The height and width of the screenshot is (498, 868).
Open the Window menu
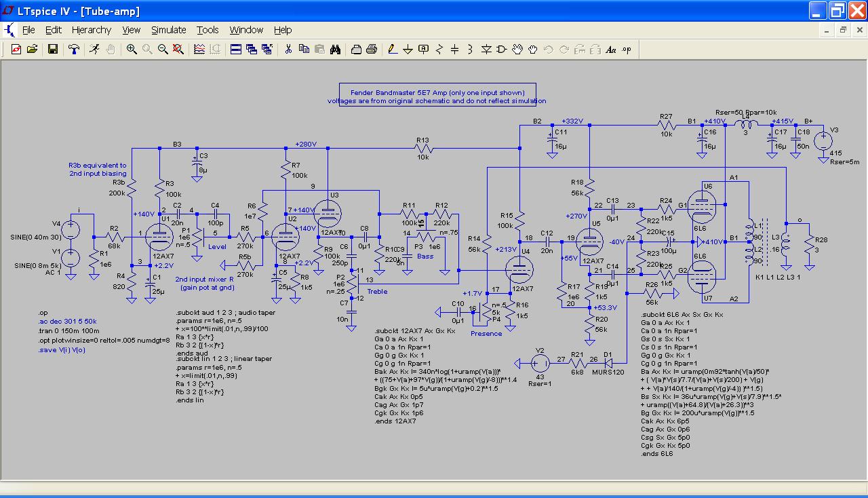[x=246, y=30]
